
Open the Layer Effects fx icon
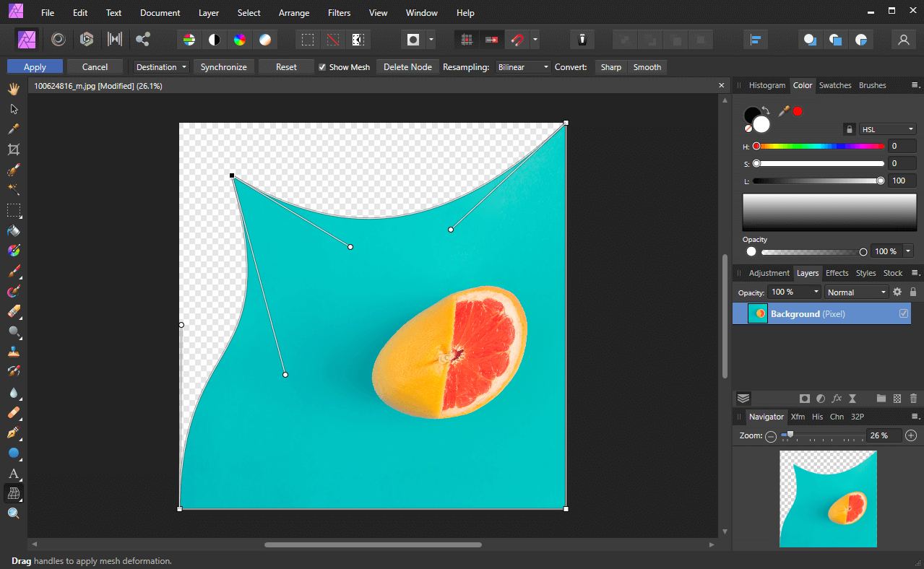point(837,399)
